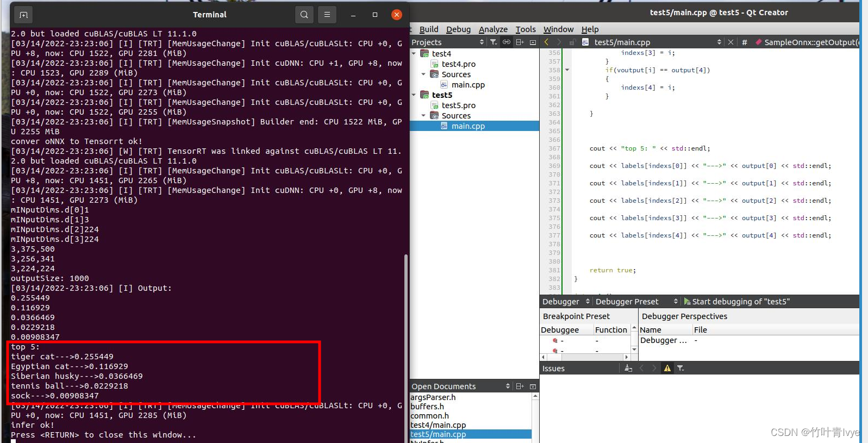Toggle synchronize with editor link icon
The image size is (868, 443).
coord(507,42)
